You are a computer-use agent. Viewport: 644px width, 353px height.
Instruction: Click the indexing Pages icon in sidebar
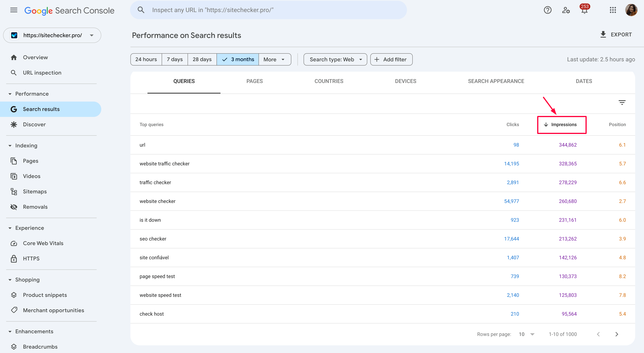pyautogui.click(x=14, y=161)
